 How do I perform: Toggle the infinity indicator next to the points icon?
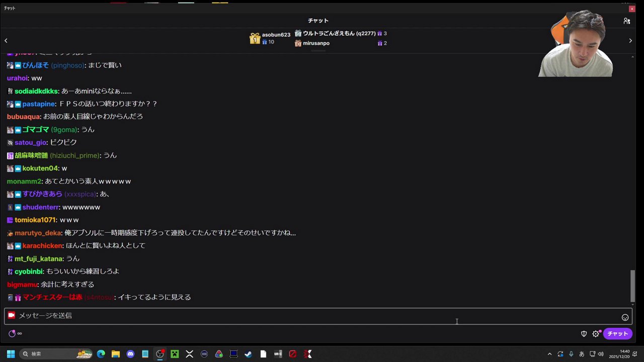click(x=20, y=333)
